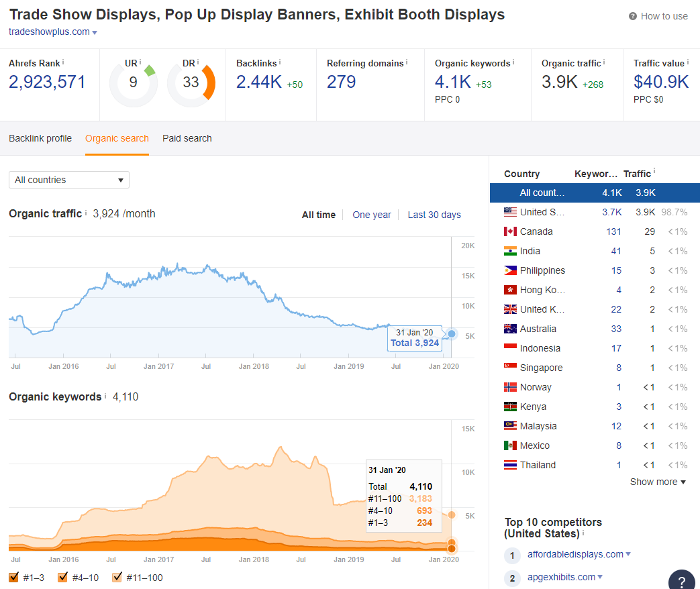
Task: Select the One year range
Action: click(x=371, y=215)
